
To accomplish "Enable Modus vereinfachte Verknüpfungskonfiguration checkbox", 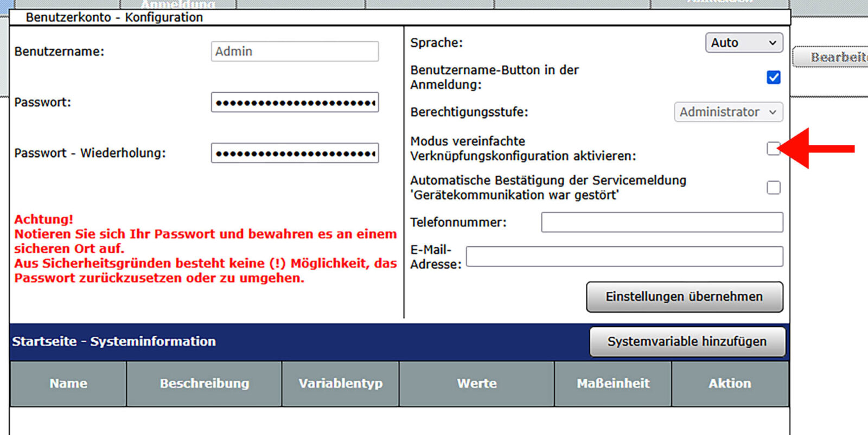I will coord(773,148).
